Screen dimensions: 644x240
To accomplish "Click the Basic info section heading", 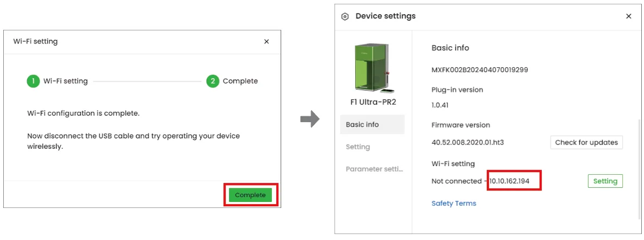I will 450,48.
